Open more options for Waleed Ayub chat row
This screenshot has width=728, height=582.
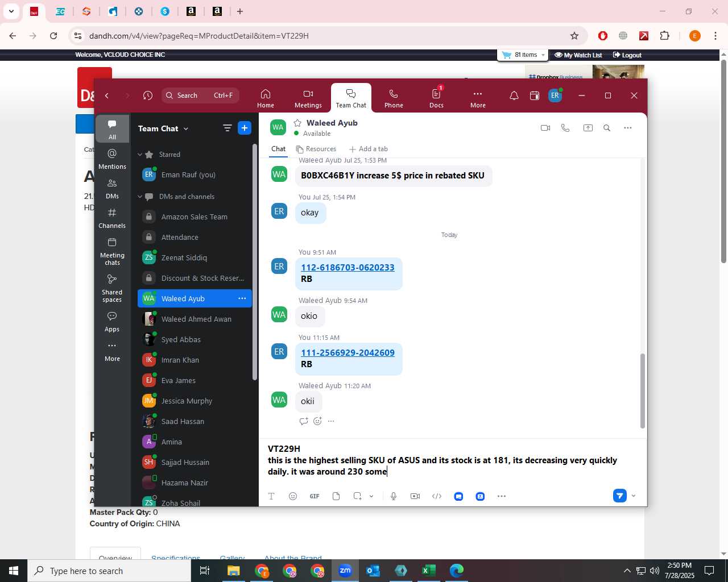242,298
